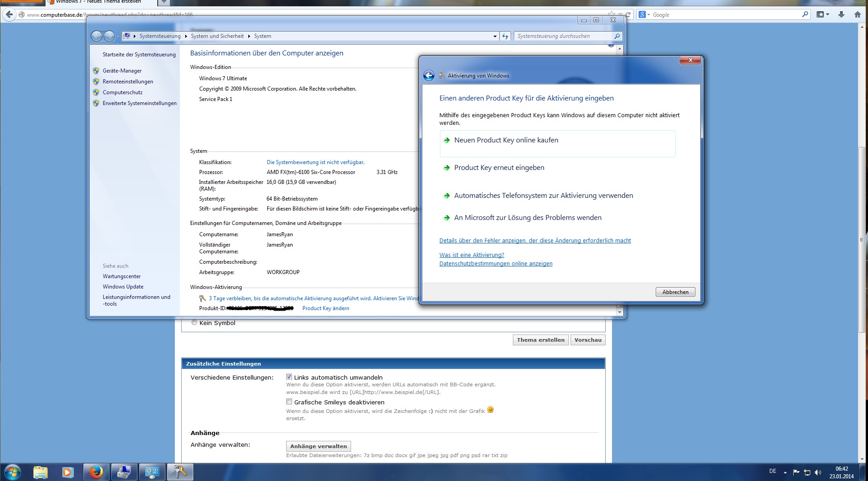The width and height of the screenshot is (868, 481).
Task: Open Datenschutzbestimmungen online anzeigen link
Action: (x=496, y=264)
